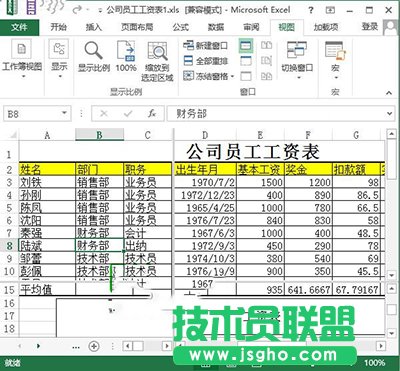This screenshot has height=371, width=400.
Task: Open Customize Quick Access Toolbar arrow
Action: (x=100, y=11)
